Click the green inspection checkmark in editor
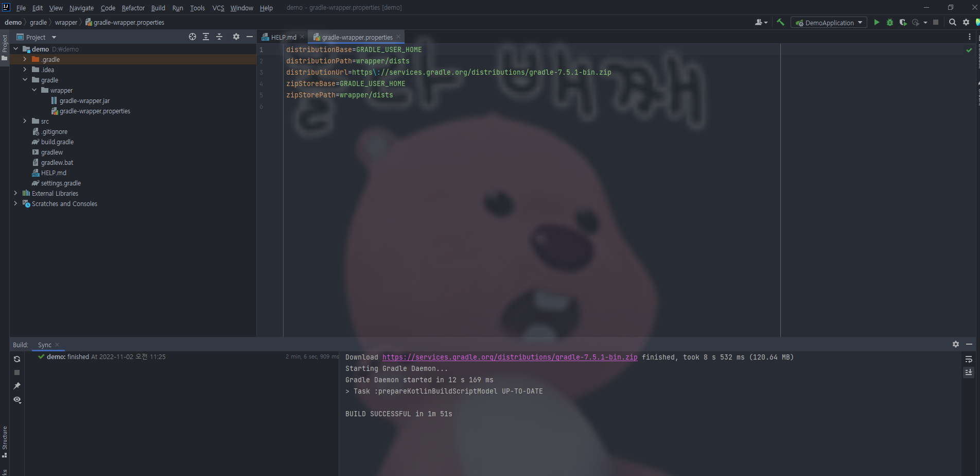Image resolution: width=980 pixels, height=476 pixels. pos(969,50)
